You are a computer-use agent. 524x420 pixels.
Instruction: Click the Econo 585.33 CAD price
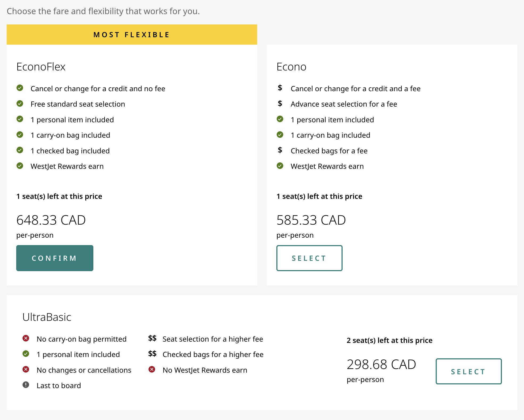point(311,220)
